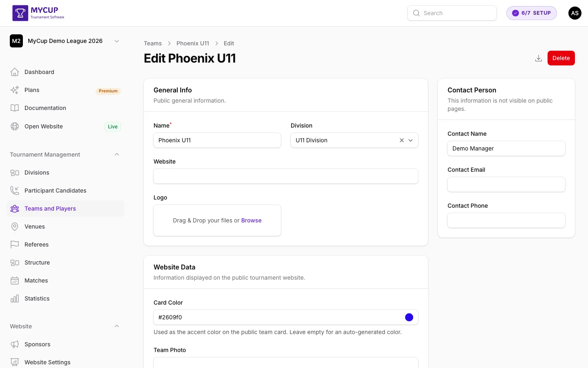The width and height of the screenshot is (588, 368).
Task: Click the Website Settings presentation icon
Action: point(15,362)
